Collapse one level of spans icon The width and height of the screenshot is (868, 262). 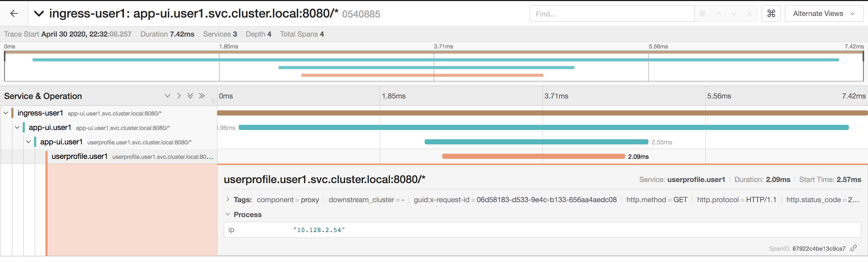pos(179,96)
